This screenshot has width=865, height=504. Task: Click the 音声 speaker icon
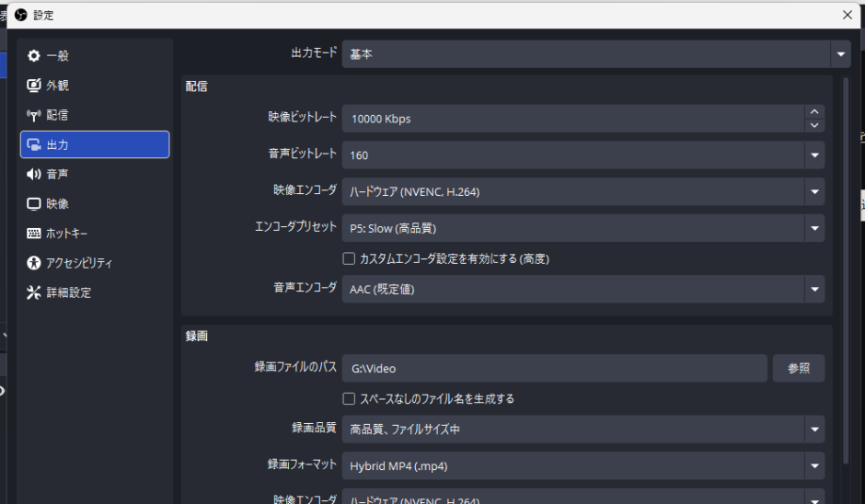click(34, 174)
